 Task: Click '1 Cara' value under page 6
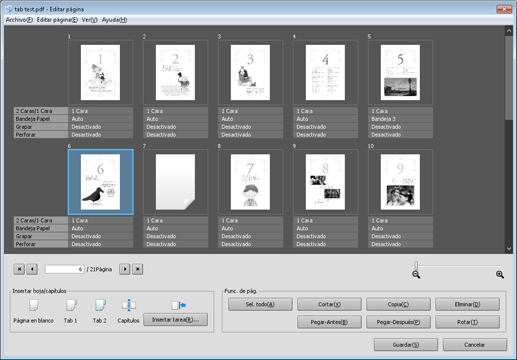(x=100, y=220)
